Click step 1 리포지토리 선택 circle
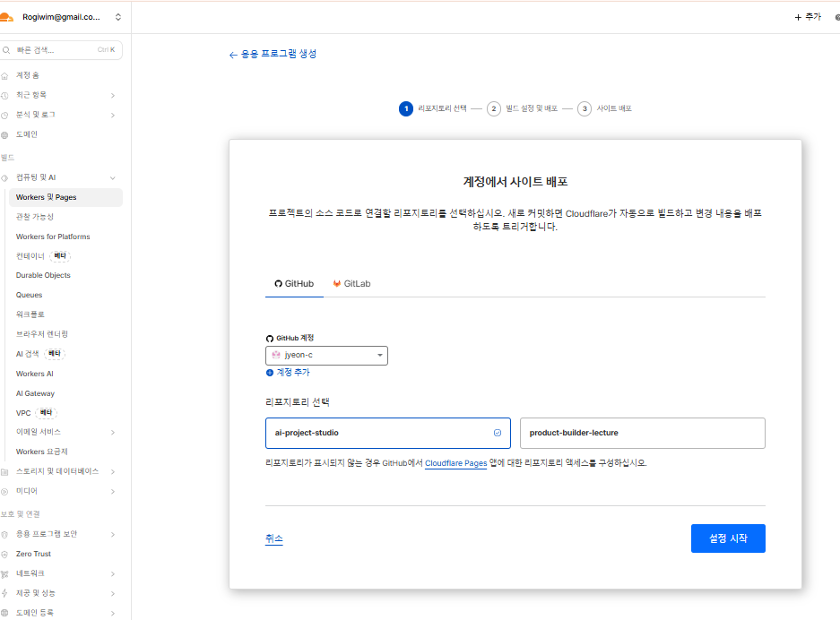This screenshot has width=840, height=620. pos(406,108)
